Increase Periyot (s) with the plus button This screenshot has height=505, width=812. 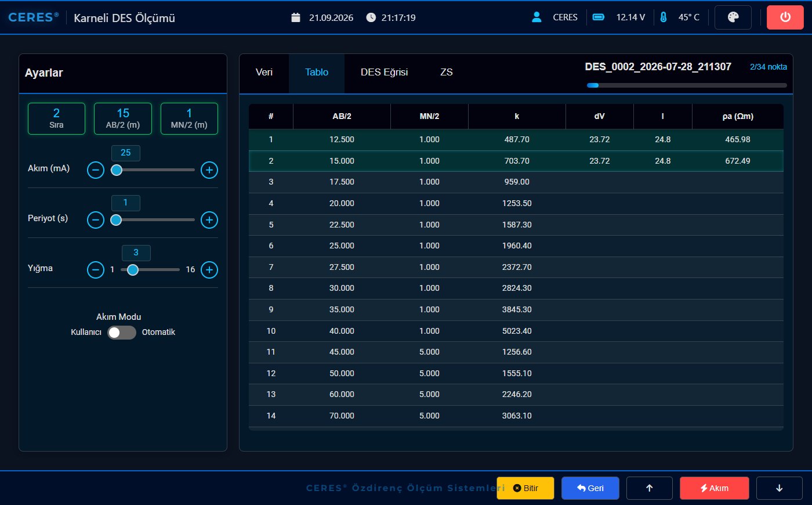[x=209, y=220]
